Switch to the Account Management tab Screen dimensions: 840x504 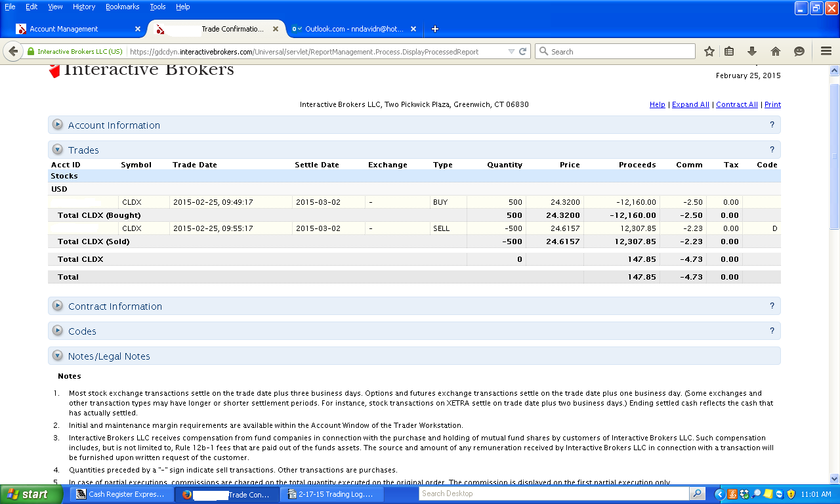click(72, 29)
